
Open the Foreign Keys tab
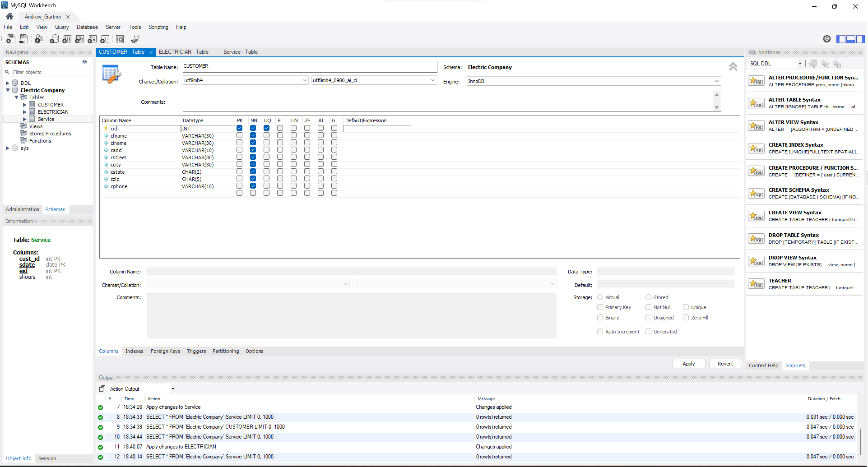[x=165, y=351]
